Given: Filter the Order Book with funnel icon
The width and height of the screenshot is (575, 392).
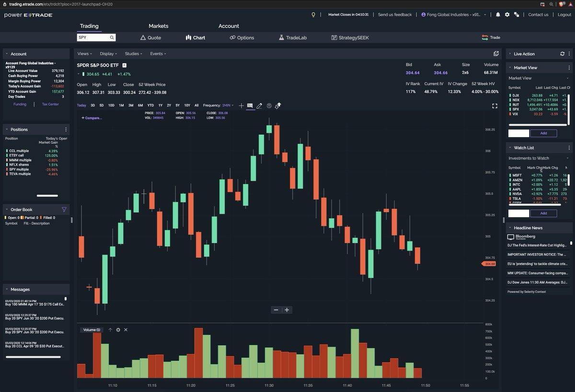Looking at the screenshot, I should pyautogui.click(x=64, y=209).
